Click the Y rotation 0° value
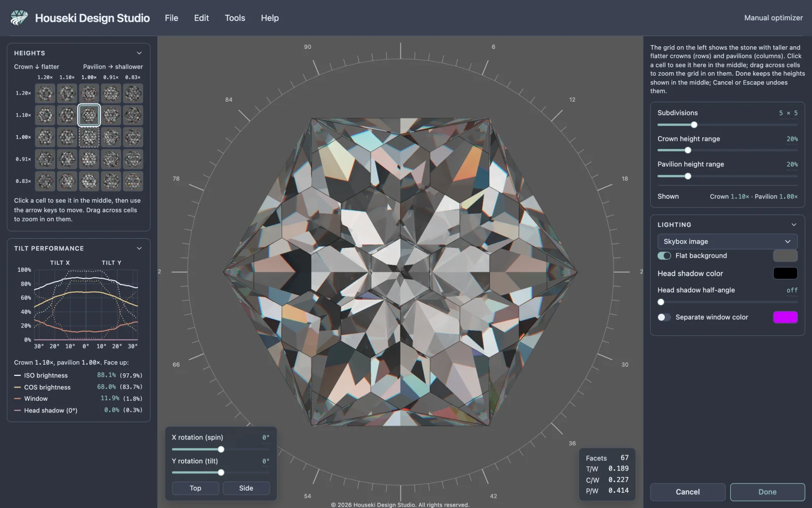 [266, 461]
